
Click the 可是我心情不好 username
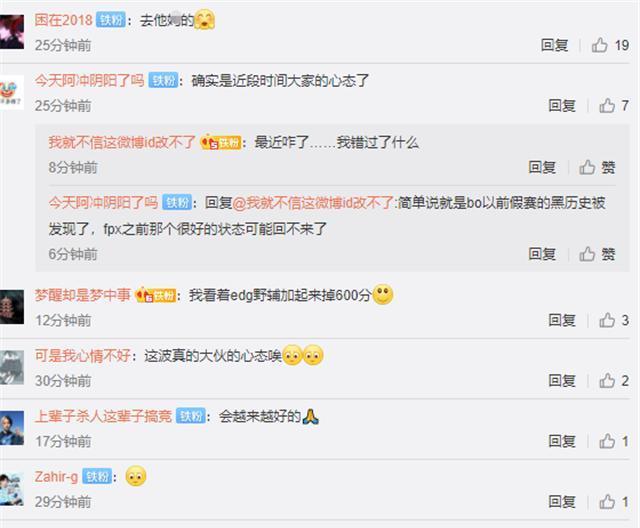(82, 355)
